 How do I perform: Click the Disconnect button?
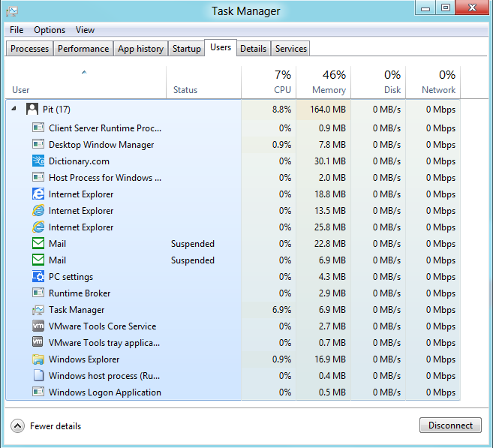[450, 425]
